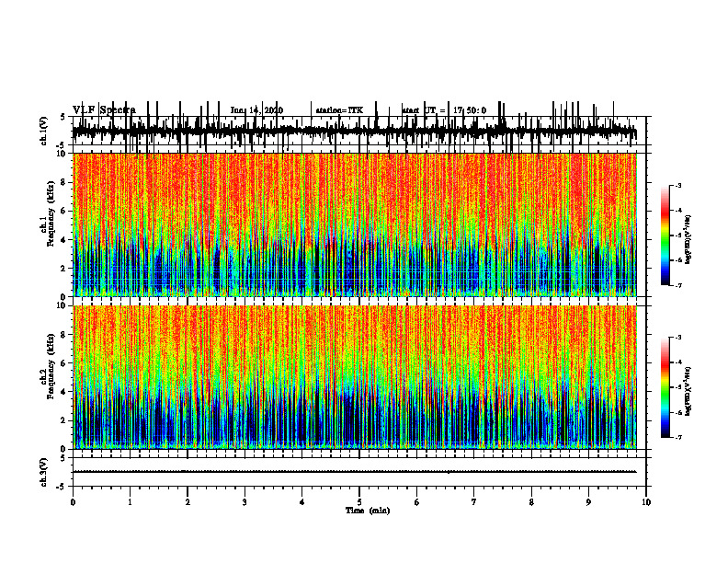Click time axis tick label "2"
Screen dimensions: 728x563
(188, 502)
